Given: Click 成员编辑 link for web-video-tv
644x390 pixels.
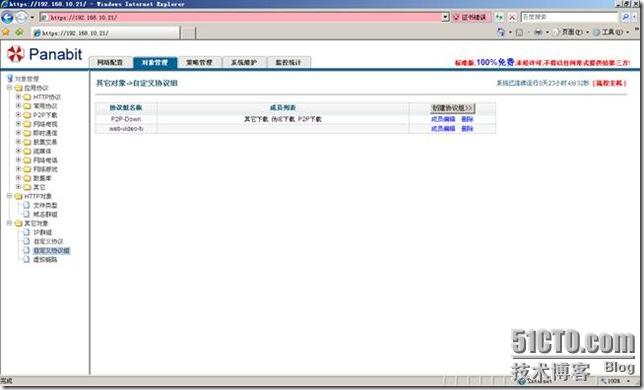Looking at the screenshot, I should (x=443, y=129).
